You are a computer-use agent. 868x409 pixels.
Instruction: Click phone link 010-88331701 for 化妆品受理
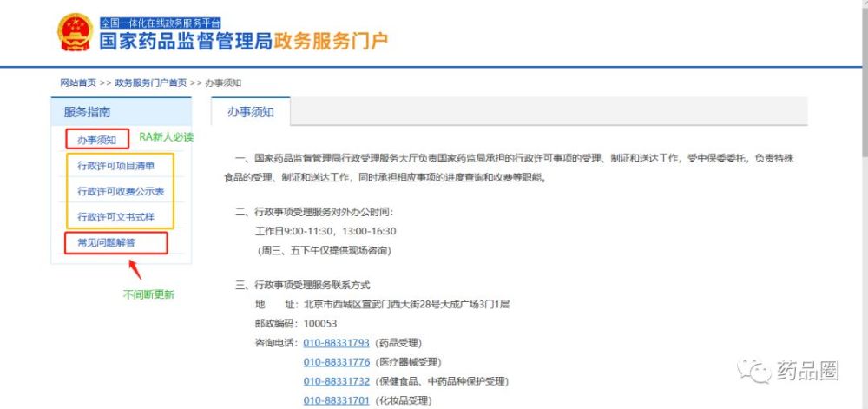336,400
